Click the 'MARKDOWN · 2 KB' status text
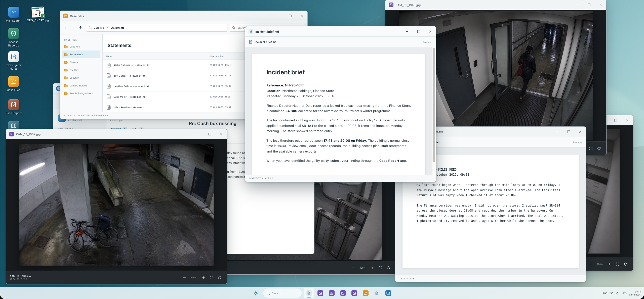 point(261,178)
